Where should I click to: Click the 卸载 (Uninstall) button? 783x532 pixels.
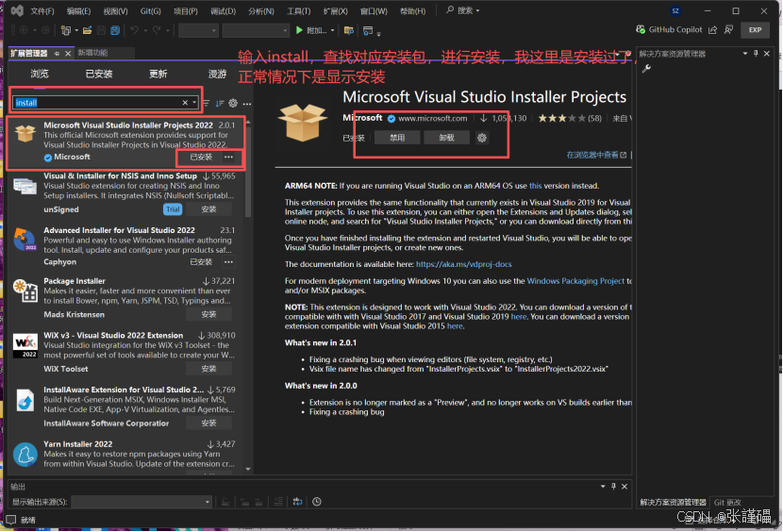[x=446, y=138]
